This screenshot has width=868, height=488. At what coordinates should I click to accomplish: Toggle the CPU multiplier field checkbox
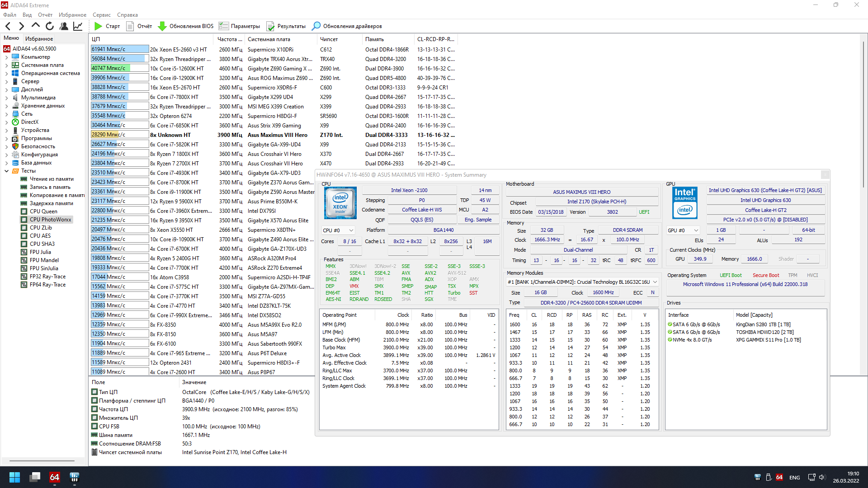94,418
